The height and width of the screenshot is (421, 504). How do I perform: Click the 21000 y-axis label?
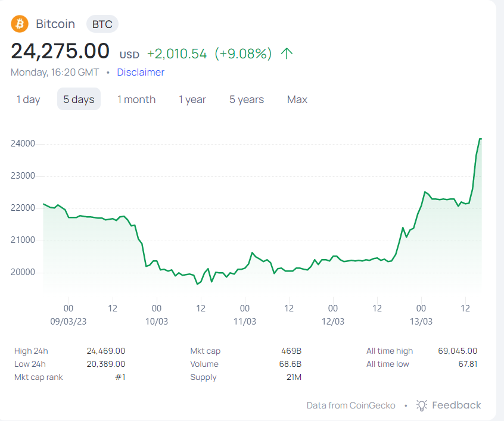[x=23, y=240]
